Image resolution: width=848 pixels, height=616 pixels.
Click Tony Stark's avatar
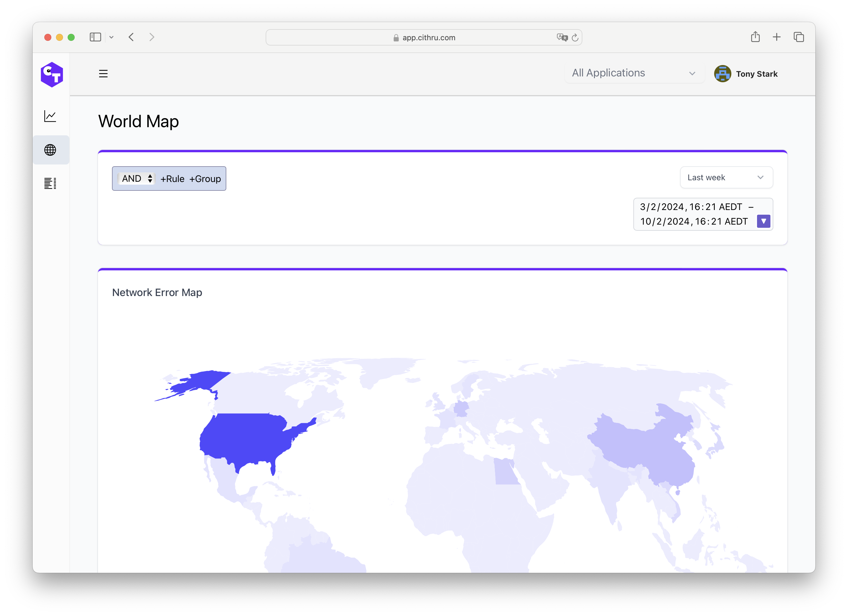coord(722,74)
